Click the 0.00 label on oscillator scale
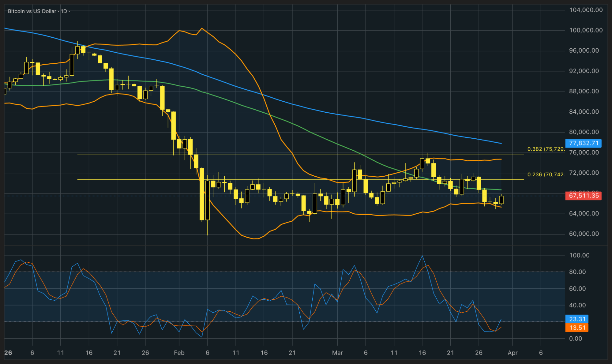The image size is (612, 364). click(576, 338)
